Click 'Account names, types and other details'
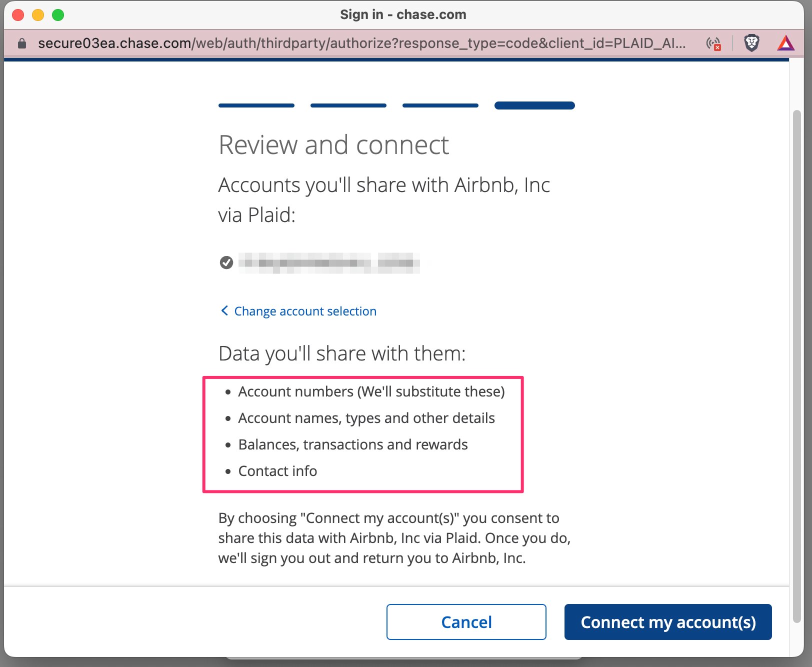The height and width of the screenshot is (667, 812). tap(366, 418)
